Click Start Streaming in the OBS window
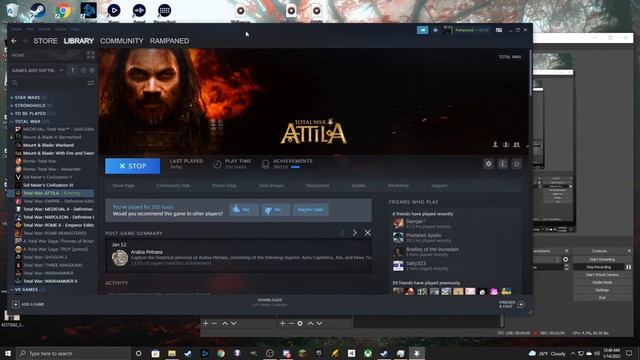The width and height of the screenshot is (640, 360). pos(602,259)
